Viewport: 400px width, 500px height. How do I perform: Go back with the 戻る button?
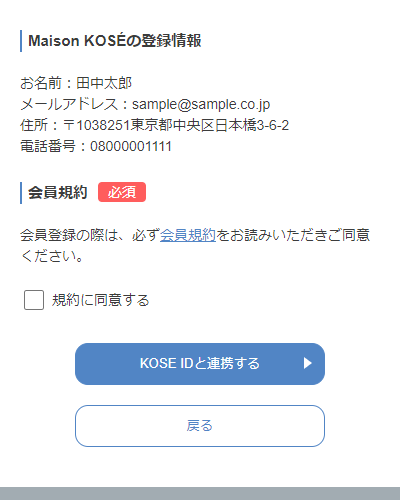pyautogui.click(x=200, y=426)
